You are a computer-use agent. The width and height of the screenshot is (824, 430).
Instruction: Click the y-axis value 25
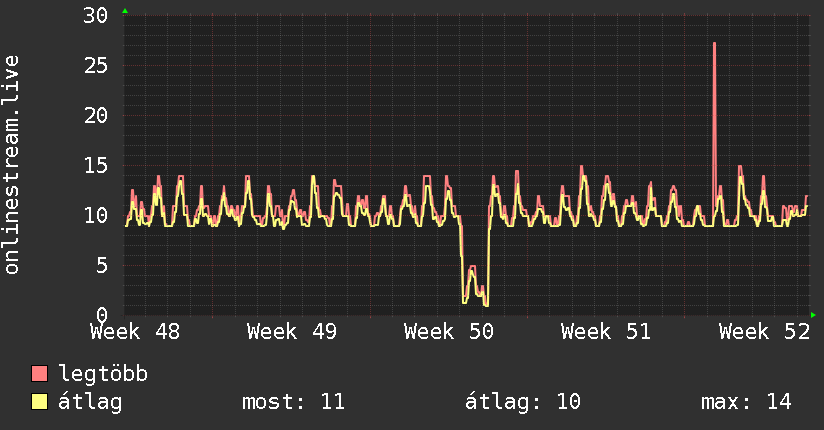pyautogui.click(x=96, y=66)
